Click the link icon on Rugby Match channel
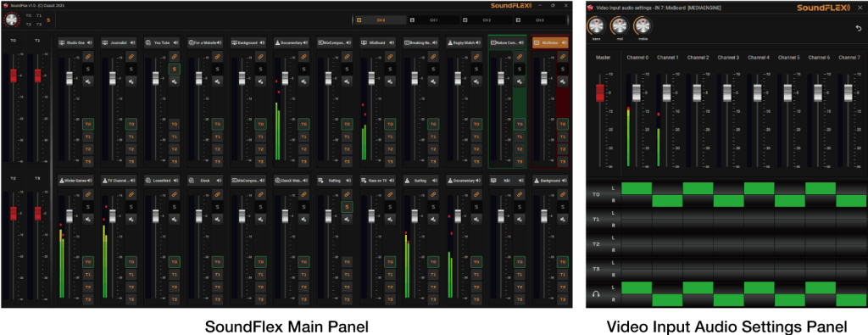Screen dimensions: 868x335 click(x=476, y=57)
